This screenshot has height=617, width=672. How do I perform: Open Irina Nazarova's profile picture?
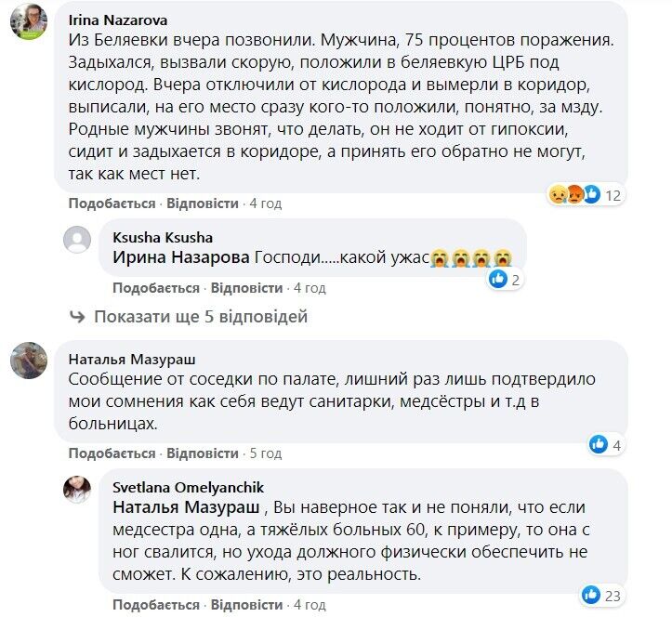(x=29, y=20)
